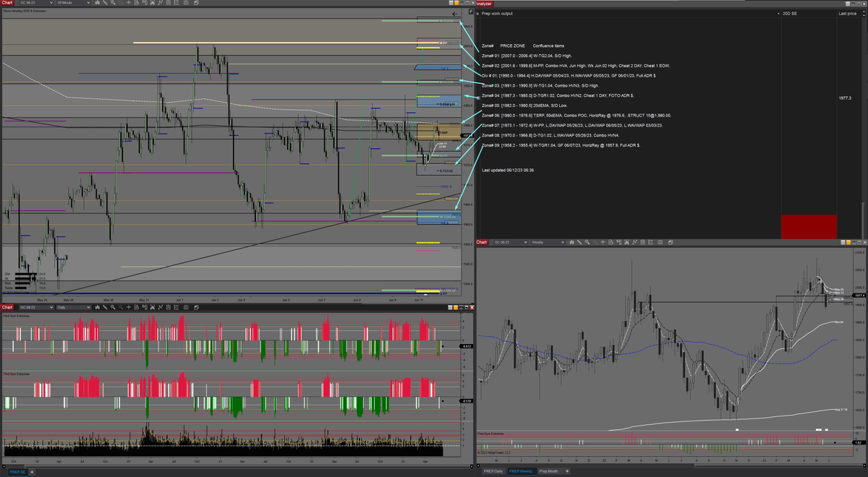The height and width of the screenshot is (477, 868).
Task: Select Zone# 07 W-PP L.DAVWAP row
Action: pyautogui.click(x=572, y=126)
